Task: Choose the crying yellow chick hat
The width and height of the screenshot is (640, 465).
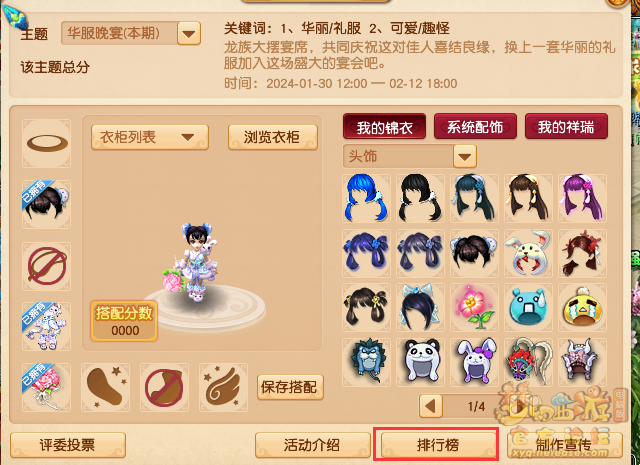Action: (x=582, y=307)
